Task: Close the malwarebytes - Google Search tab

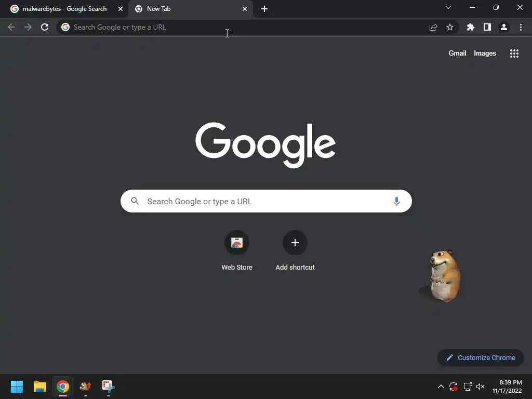Action: point(121,9)
